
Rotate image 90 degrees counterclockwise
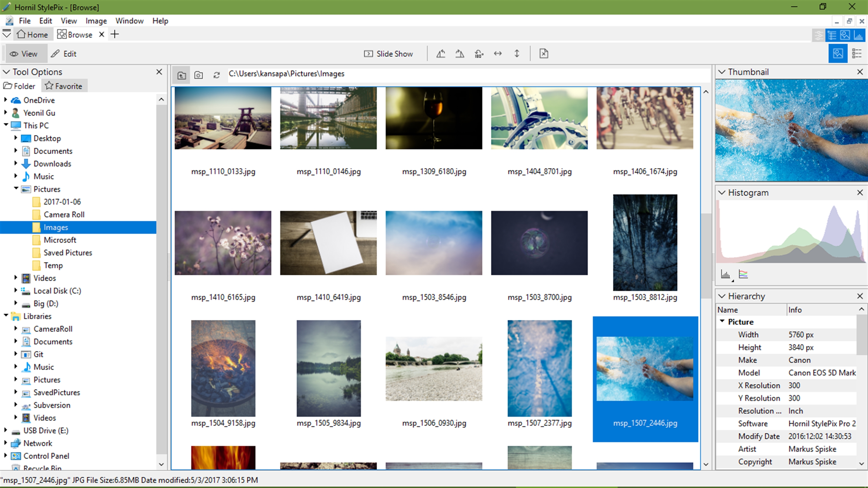(x=441, y=54)
